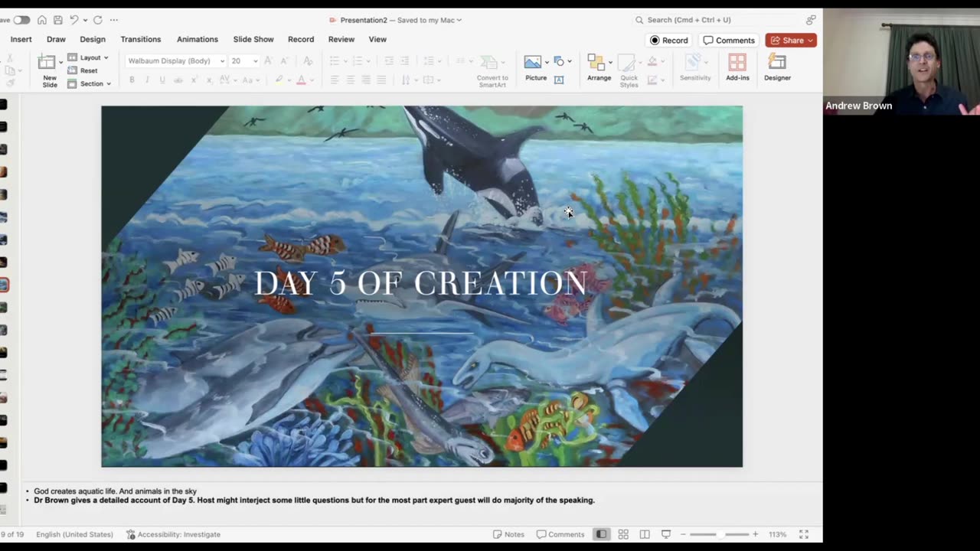This screenshot has width=980, height=551.
Task: Toggle italic formatting
Action: 148,80
